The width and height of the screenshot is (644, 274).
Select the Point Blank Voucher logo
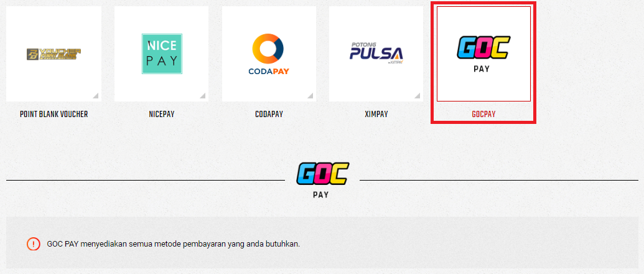pos(54,54)
